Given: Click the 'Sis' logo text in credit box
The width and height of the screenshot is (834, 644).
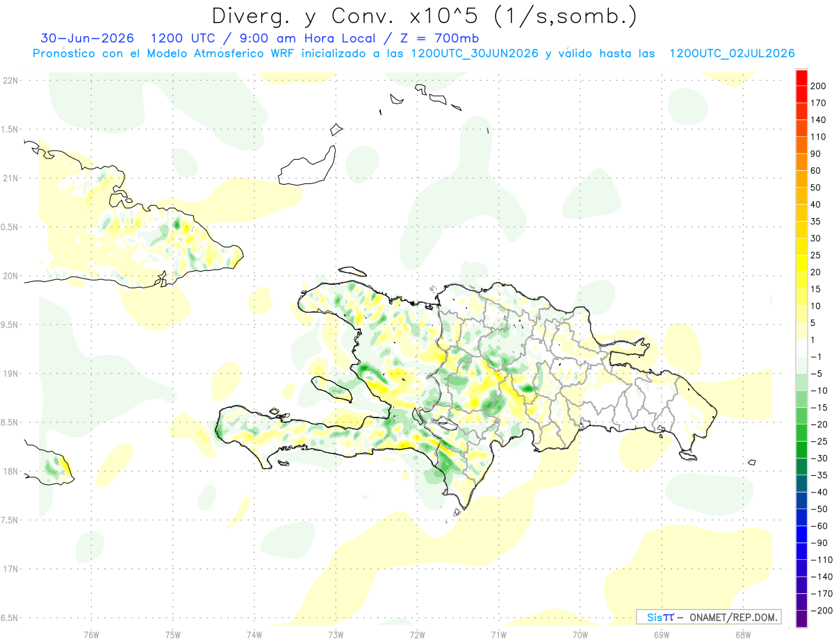Looking at the screenshot, I should coord(654,617).
